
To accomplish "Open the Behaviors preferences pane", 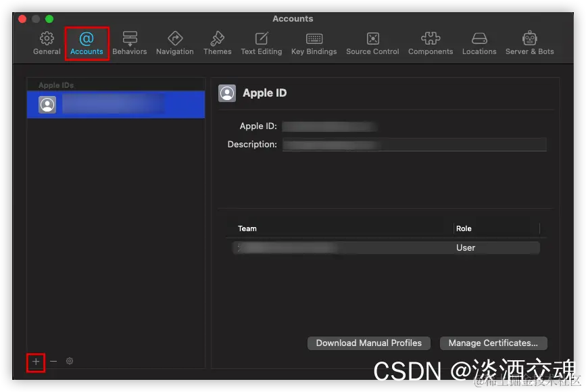I will [129, 43].
